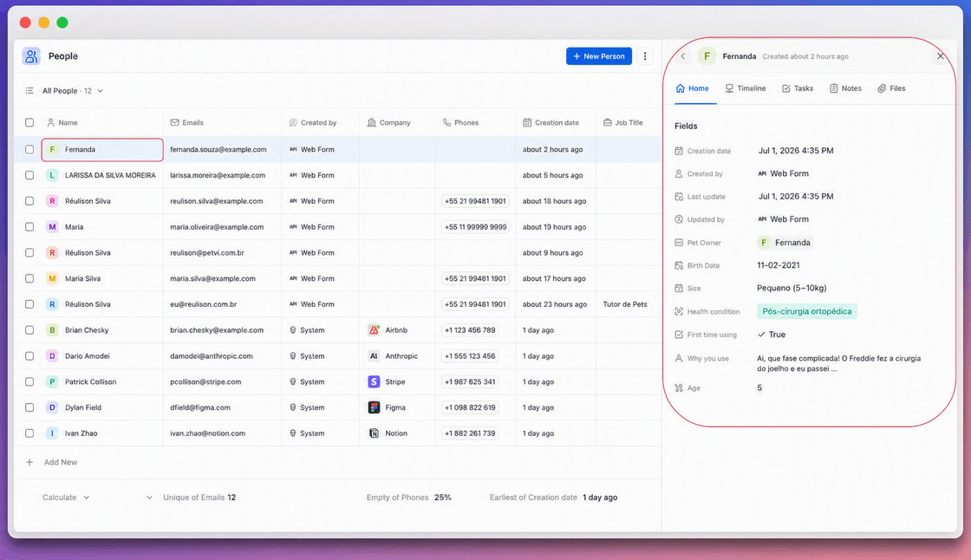Click the back chevron in Fernanda's panel
This screenshot has width=971, height=560.
click(x=683, y=56)
